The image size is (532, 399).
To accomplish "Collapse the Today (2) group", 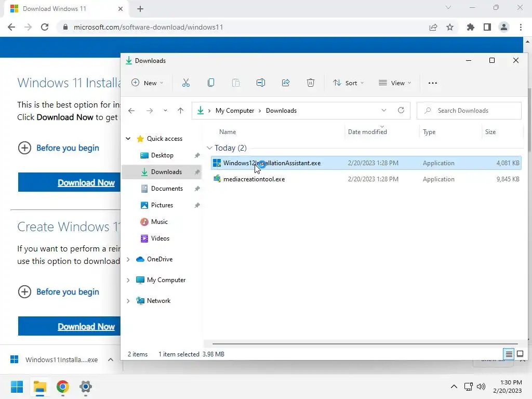I will click(209, 148).
